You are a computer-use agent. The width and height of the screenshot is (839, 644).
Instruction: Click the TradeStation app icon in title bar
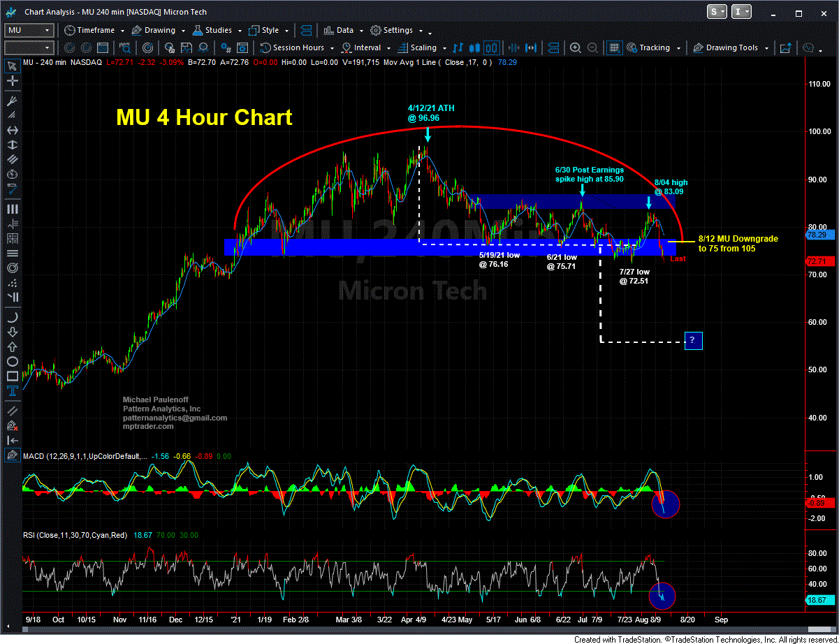click(x=11, y=12)
